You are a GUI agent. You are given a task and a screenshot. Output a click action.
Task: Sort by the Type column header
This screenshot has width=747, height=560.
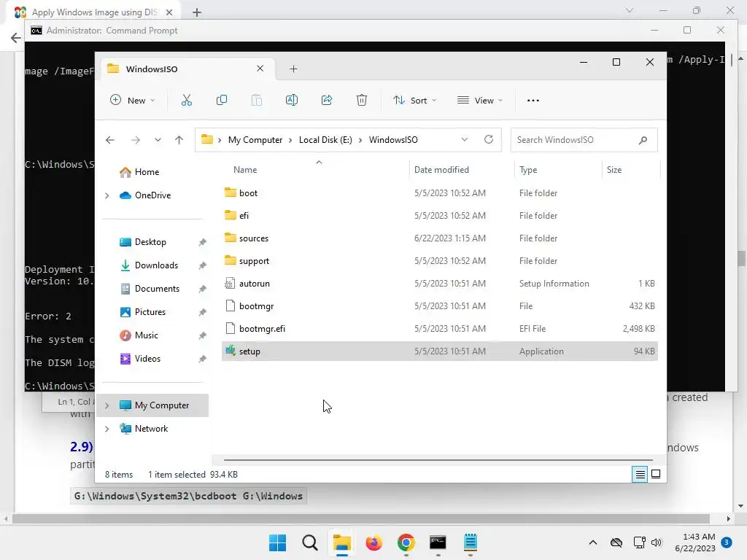tap(528, 170)
